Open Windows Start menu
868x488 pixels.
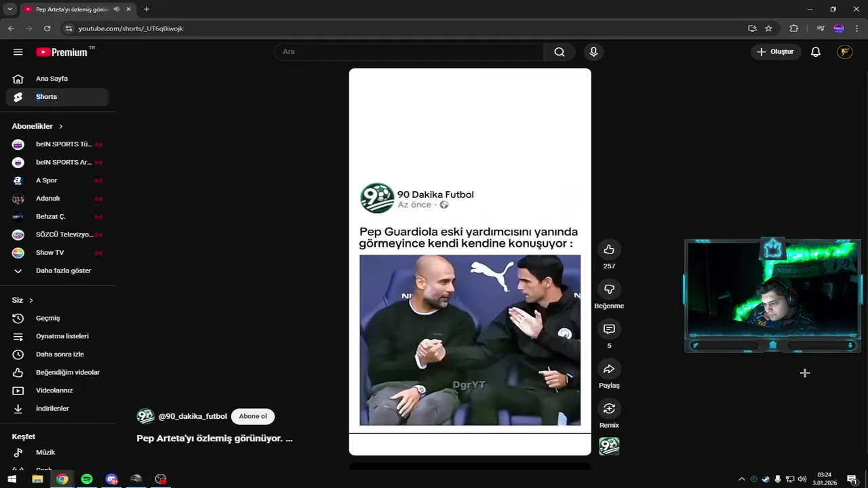[12, 479]
